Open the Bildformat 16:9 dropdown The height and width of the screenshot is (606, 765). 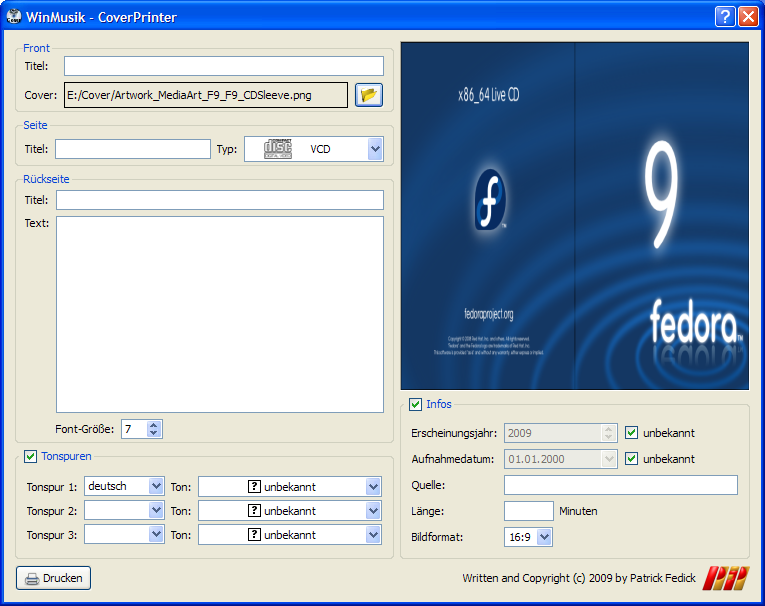pyautogui.click(x=544, y=537)
